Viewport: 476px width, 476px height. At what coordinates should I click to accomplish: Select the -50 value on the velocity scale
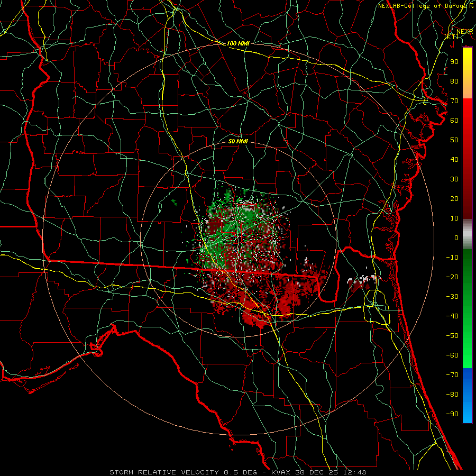point(452,336)
